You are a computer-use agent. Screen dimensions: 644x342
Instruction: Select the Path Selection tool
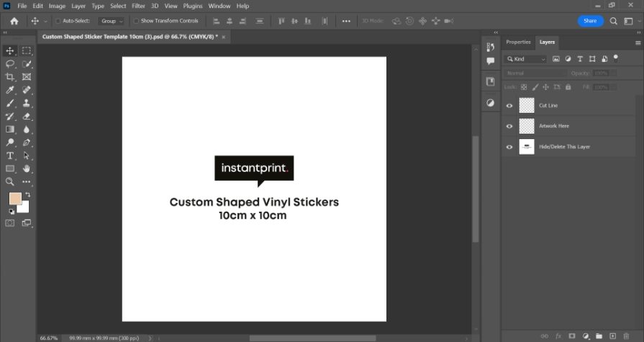click(x=27, y=156)
